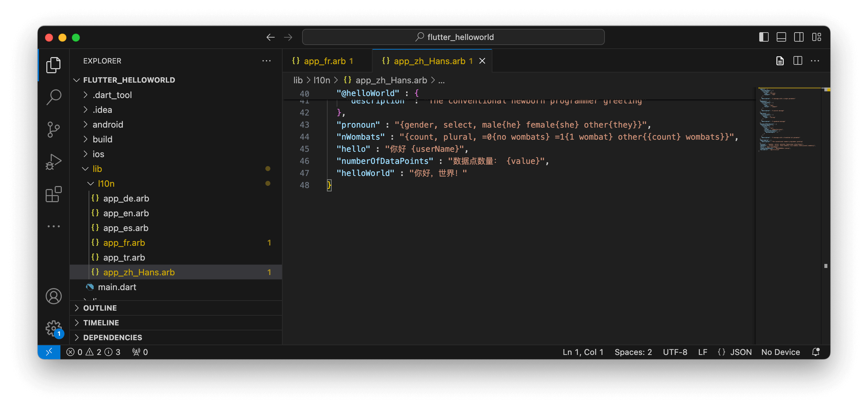Screen dimensions: 868x409
Task: Click the l10n breadcrumb segment
Action: tap(322, 80)
